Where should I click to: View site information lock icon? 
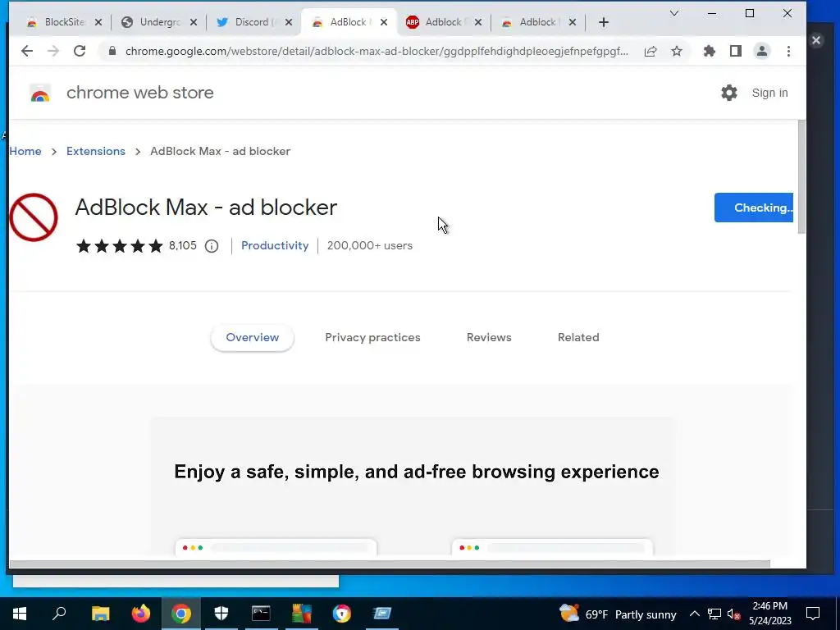click(x=112, y=52)
